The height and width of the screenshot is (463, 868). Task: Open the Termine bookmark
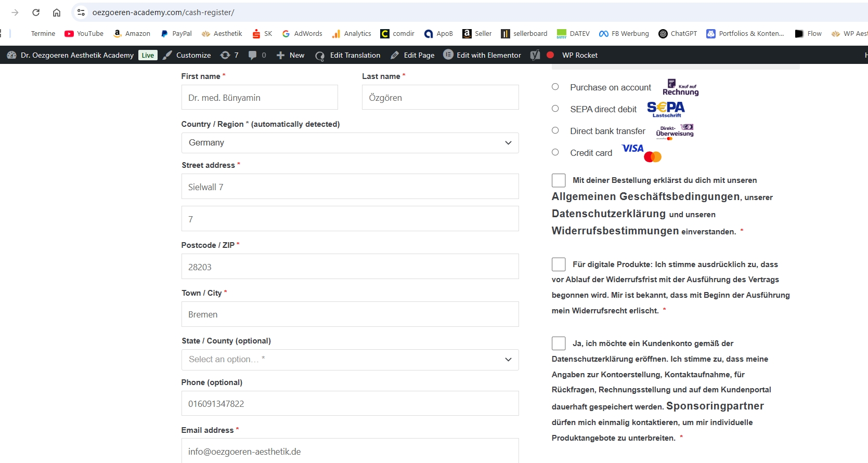click(43, 33)
